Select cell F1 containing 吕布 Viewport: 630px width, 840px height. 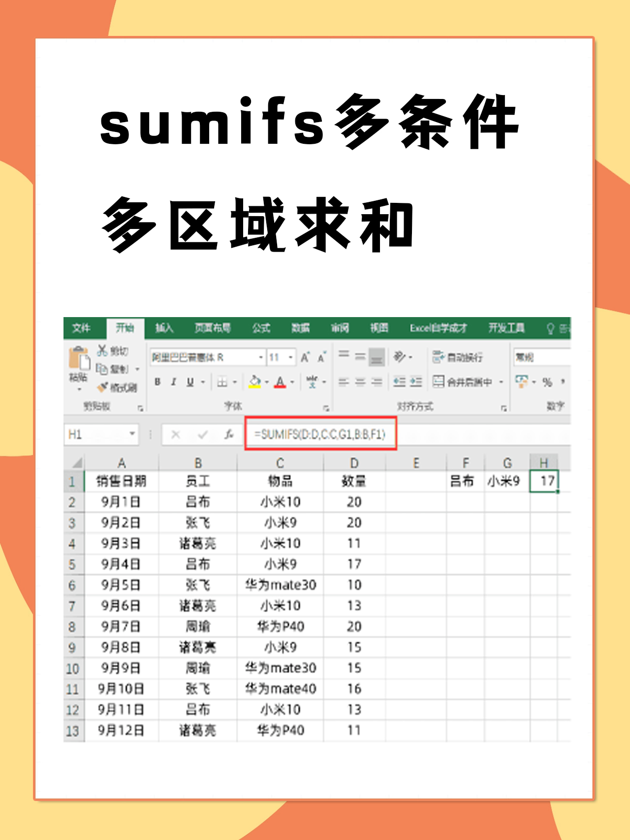coord(466,481)
